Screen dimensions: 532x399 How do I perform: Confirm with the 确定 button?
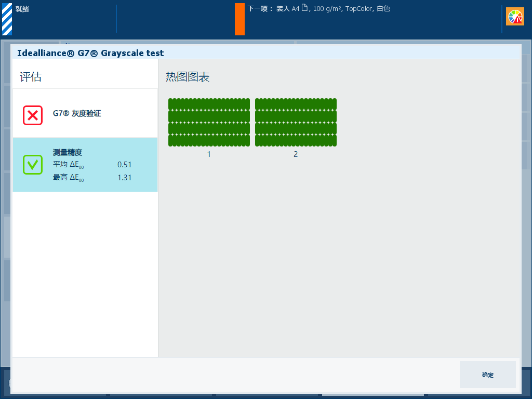487,375
